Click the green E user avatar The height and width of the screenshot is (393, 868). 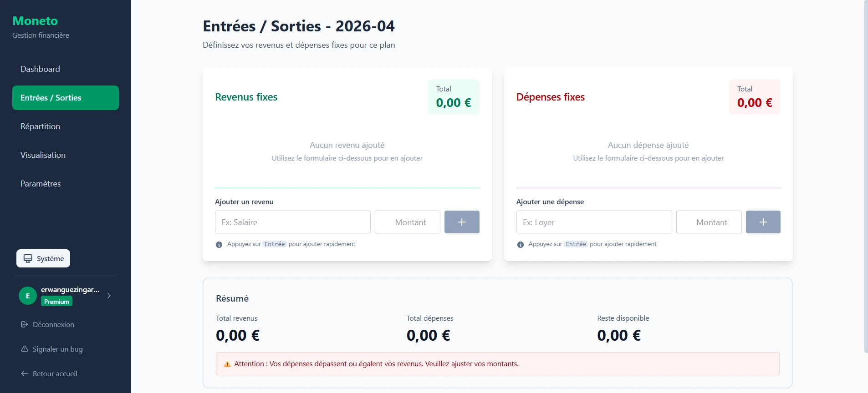(28, 296)
